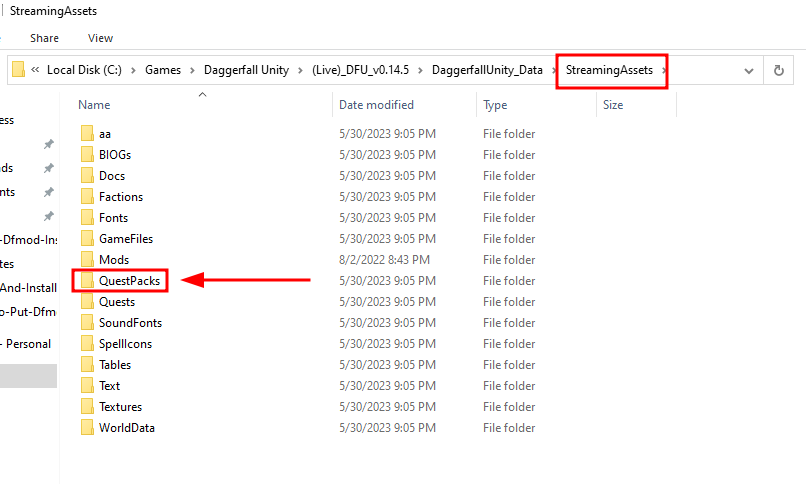Click the highlighted gray navigation pane item
806x484 pixels.
(x=28, y=376)
